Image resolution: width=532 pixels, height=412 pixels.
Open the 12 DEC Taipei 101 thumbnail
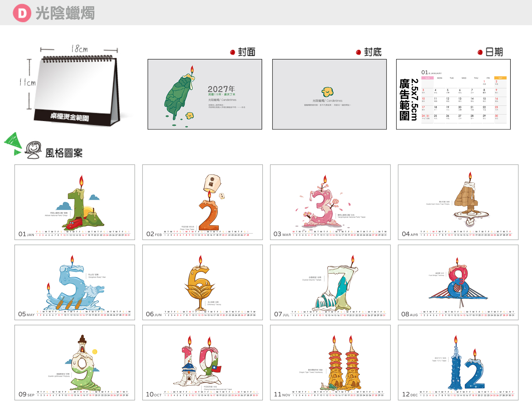pos(458,363)
